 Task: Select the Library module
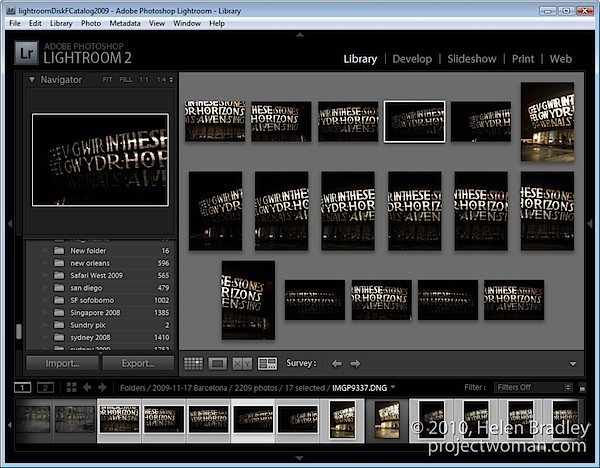coord(360,59)
